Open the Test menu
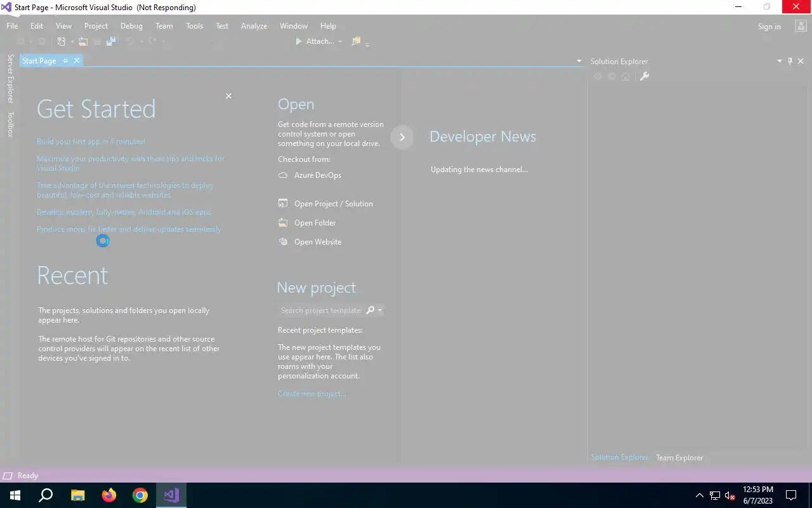 coord(222,26)
